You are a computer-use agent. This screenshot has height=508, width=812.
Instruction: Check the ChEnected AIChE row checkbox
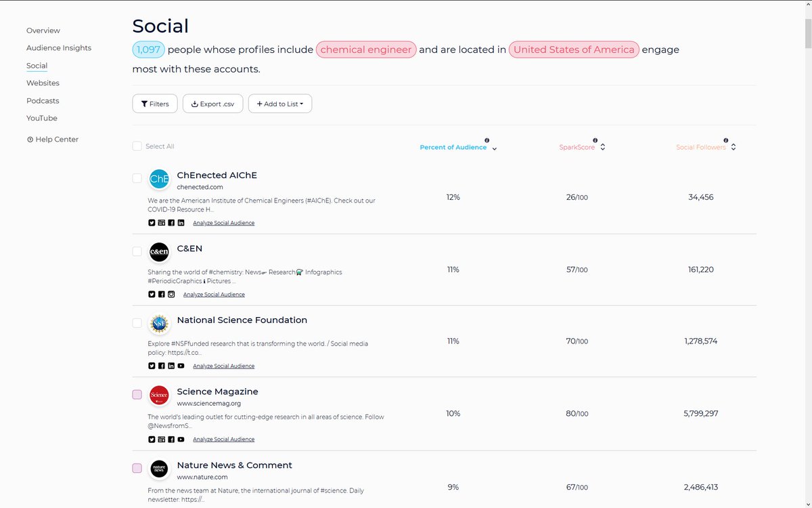point(137,178)
